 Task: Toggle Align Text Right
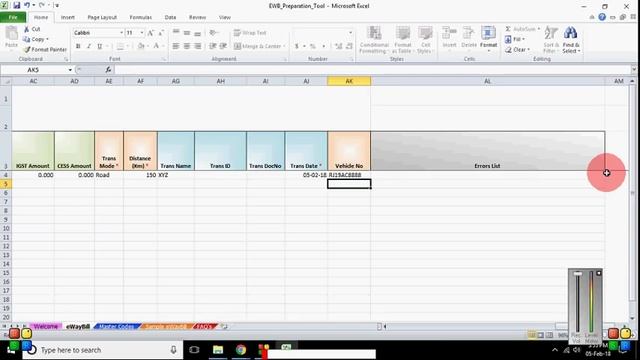pos(198,46)
